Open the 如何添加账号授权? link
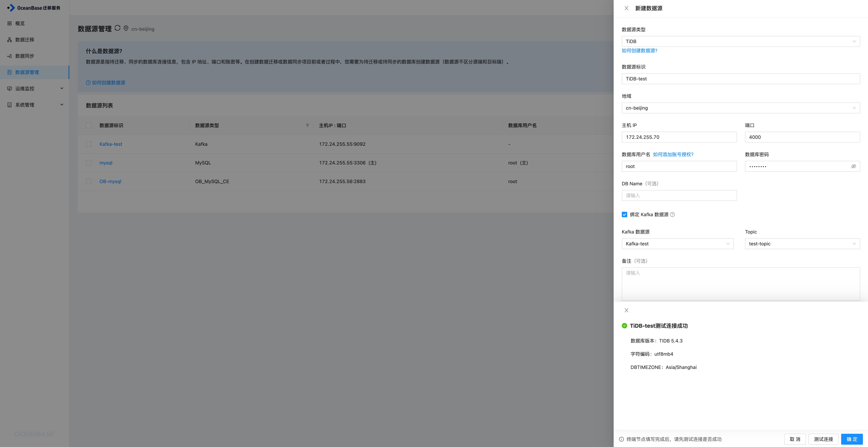 tap(673, 154)
